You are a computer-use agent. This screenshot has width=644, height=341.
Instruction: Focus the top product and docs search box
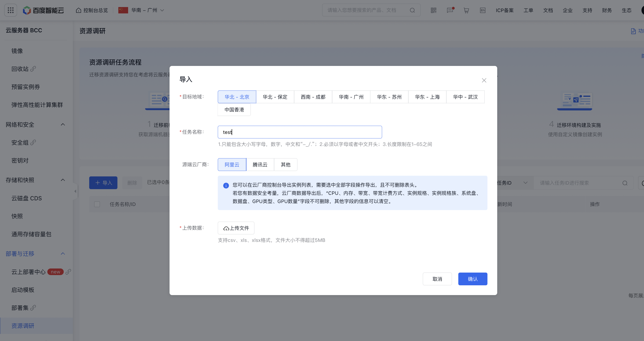coord(371,10)
